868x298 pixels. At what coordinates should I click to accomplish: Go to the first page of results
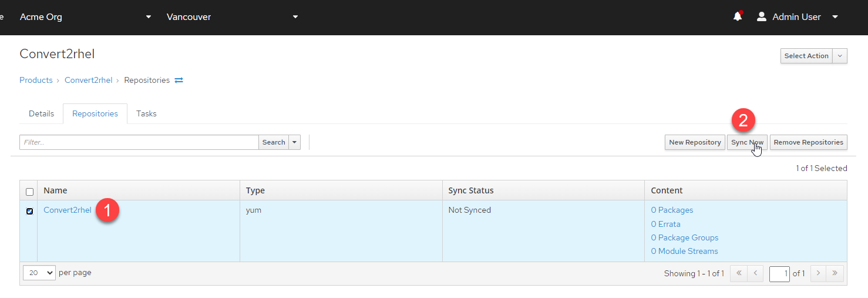738,273
